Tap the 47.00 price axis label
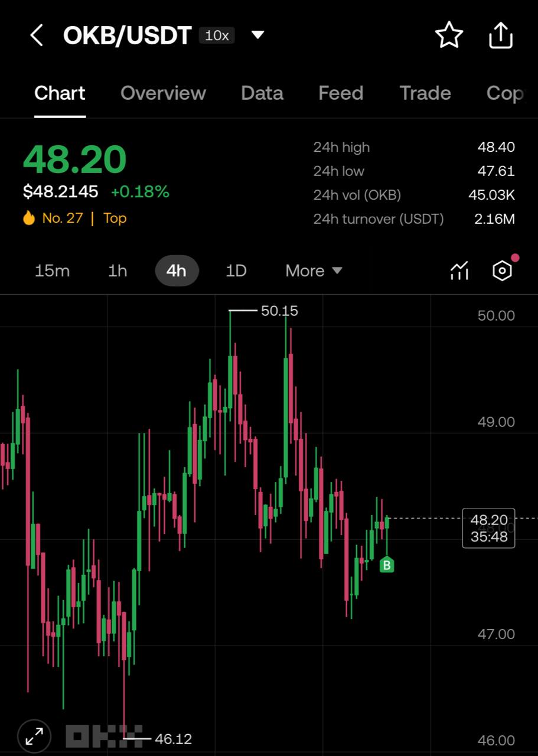The height and width of the screenshot is (756, 538). [x=496, y=634]
